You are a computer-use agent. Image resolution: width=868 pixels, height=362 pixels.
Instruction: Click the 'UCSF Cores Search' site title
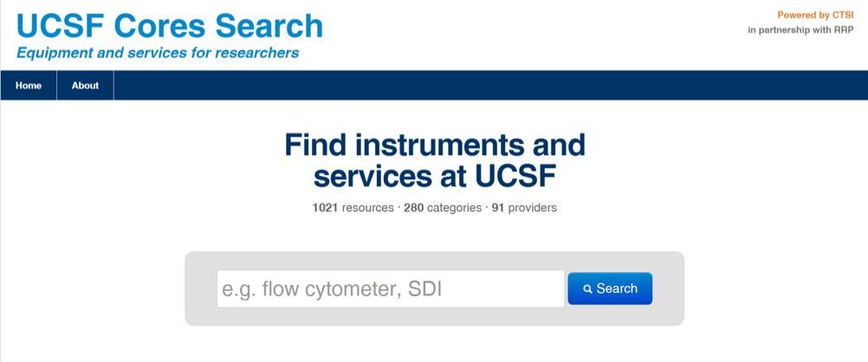[x=170, y=25]
